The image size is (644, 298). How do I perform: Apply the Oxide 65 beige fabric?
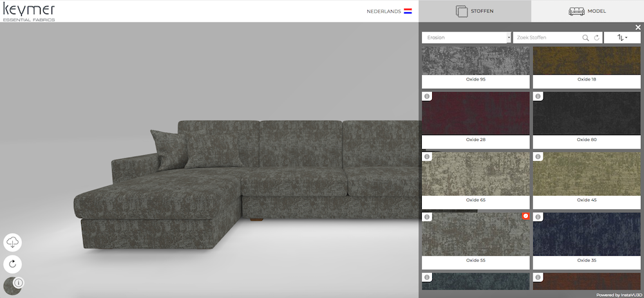[x=476, y=174]
